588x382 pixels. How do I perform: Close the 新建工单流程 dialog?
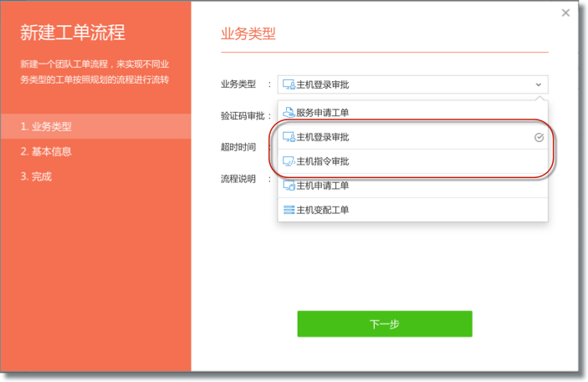tap(565, 13)
